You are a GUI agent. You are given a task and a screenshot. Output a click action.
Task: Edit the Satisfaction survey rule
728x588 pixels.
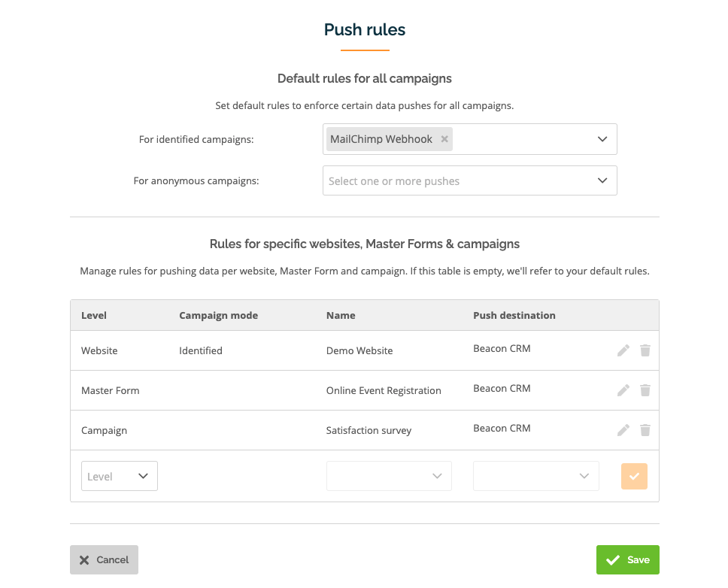point(623,430)
